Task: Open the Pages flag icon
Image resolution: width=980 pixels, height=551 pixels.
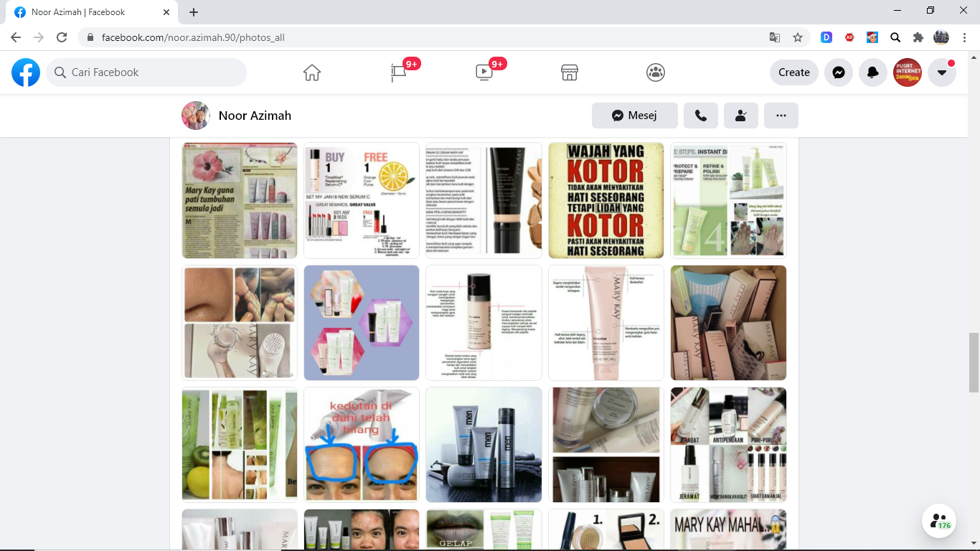Action: pos(399,72)
